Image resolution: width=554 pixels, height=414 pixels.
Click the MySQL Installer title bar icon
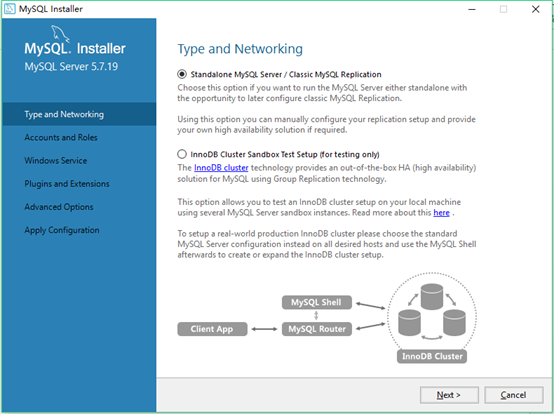[10, 8]
